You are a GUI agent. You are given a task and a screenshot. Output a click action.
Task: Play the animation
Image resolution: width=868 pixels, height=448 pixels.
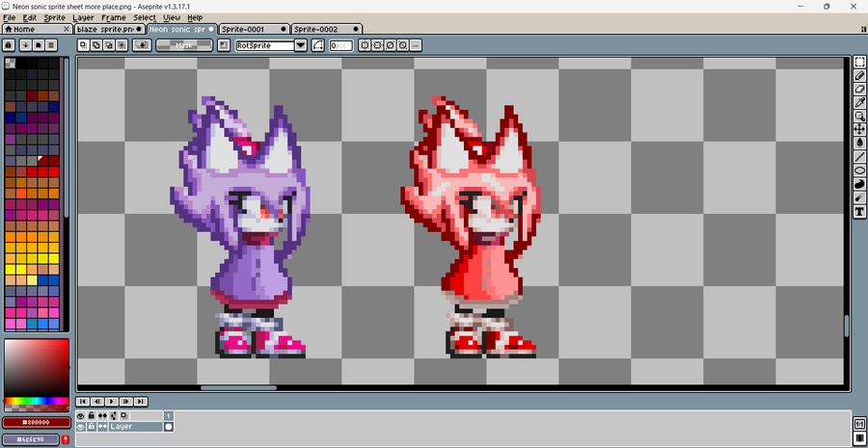click(112, 402)
